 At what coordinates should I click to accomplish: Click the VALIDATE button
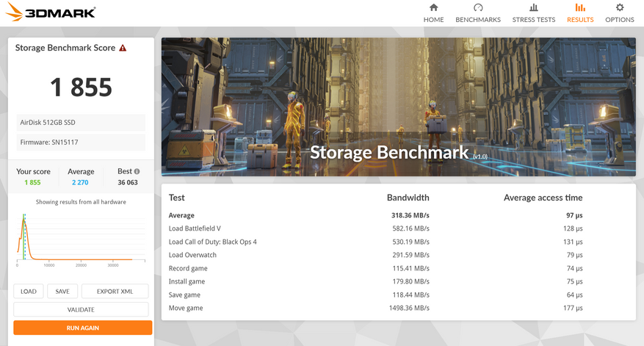[x=81, y=310]
